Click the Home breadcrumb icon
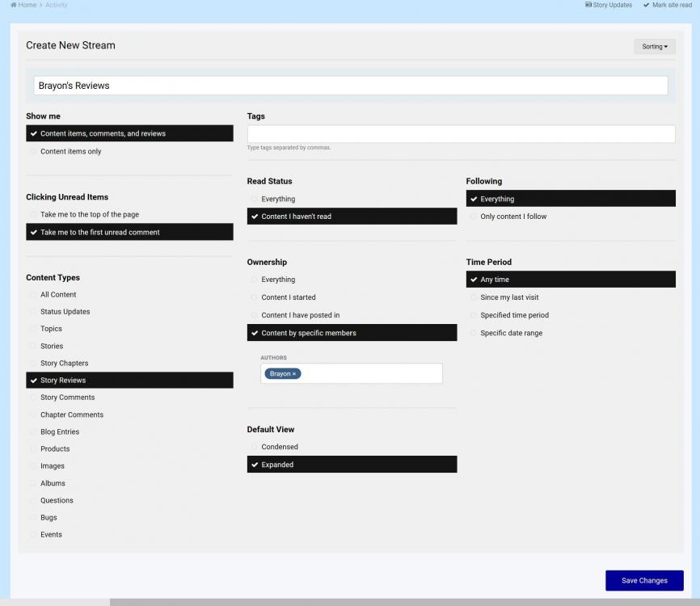This screenshot has height=606, width=700. [x=13, y=5]
